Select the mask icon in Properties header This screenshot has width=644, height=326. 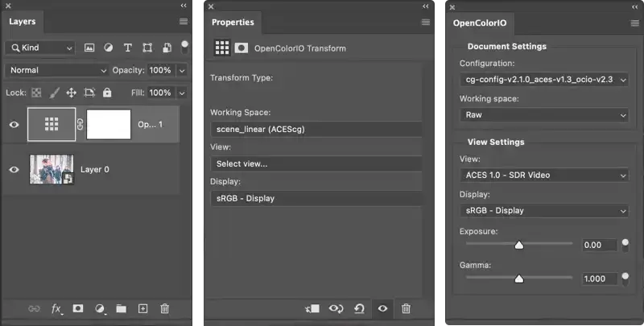point(241,48)
